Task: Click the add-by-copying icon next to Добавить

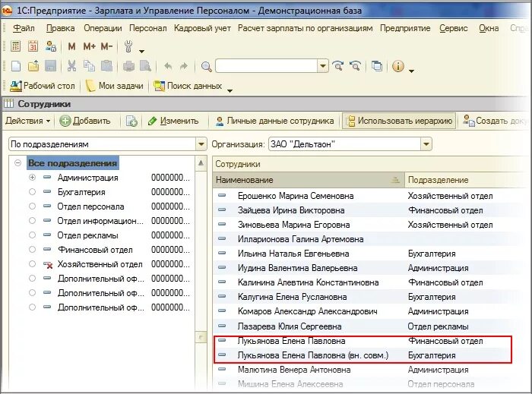Action: 131,121
